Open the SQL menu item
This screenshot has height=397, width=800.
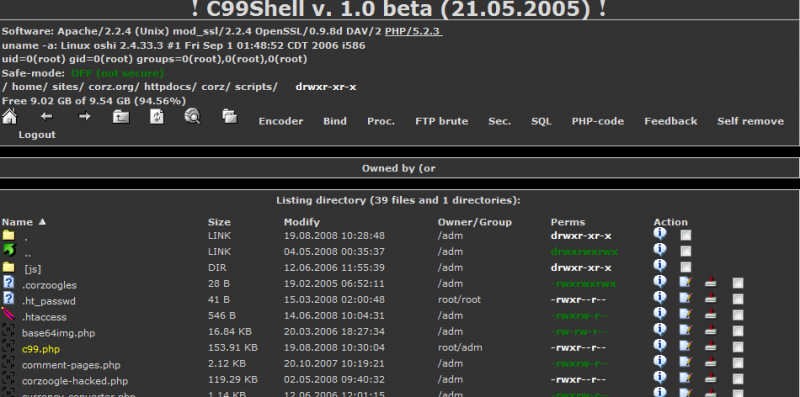pos(541,121)
